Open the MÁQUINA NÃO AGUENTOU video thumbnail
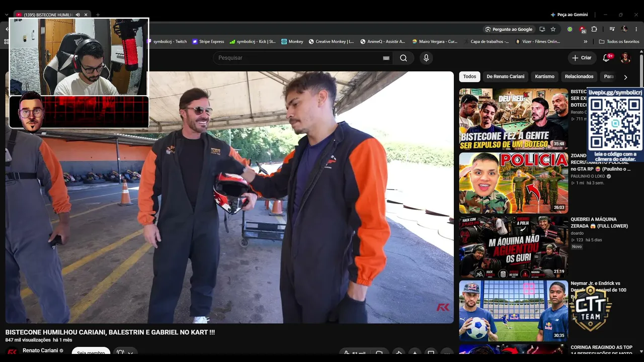Image resolution: width=644 pixels, height=362 pixels. (513, 246)
